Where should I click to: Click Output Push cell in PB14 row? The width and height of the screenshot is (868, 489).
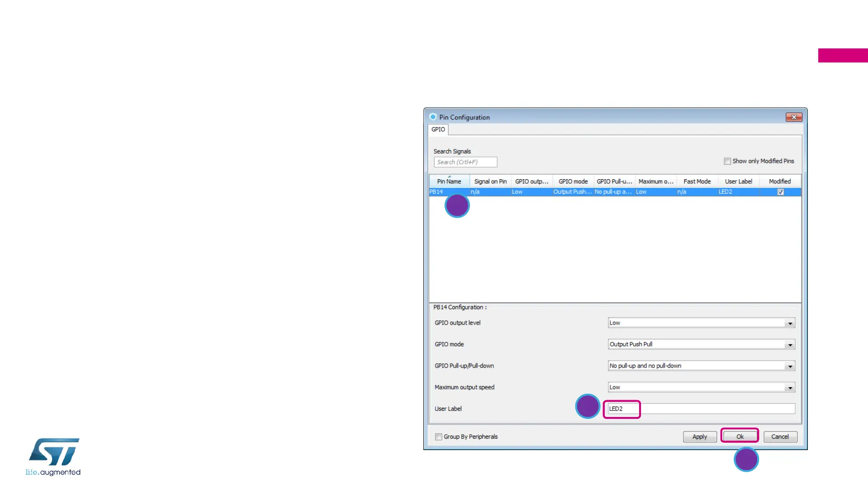(573, 192)
